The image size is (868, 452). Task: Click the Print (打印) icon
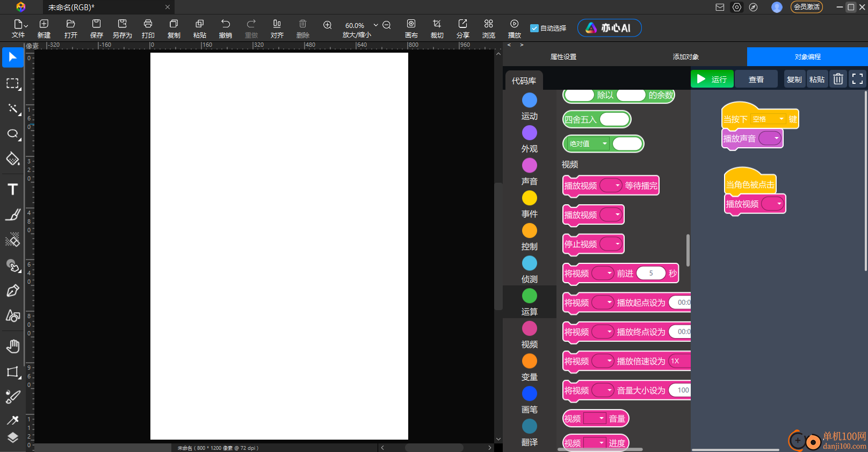coord(148,28)
